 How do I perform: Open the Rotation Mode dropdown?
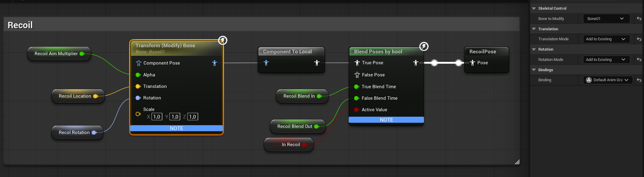tap(606, 60)
